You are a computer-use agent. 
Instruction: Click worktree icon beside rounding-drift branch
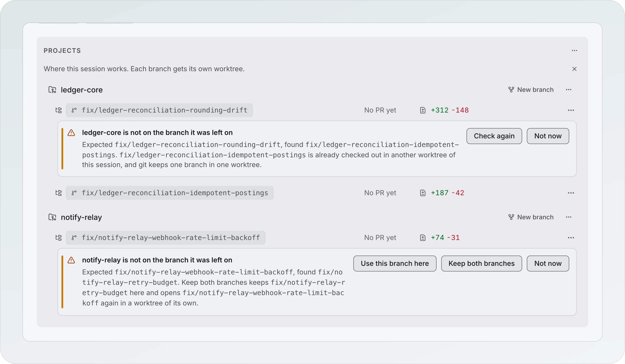click(59, 110)
